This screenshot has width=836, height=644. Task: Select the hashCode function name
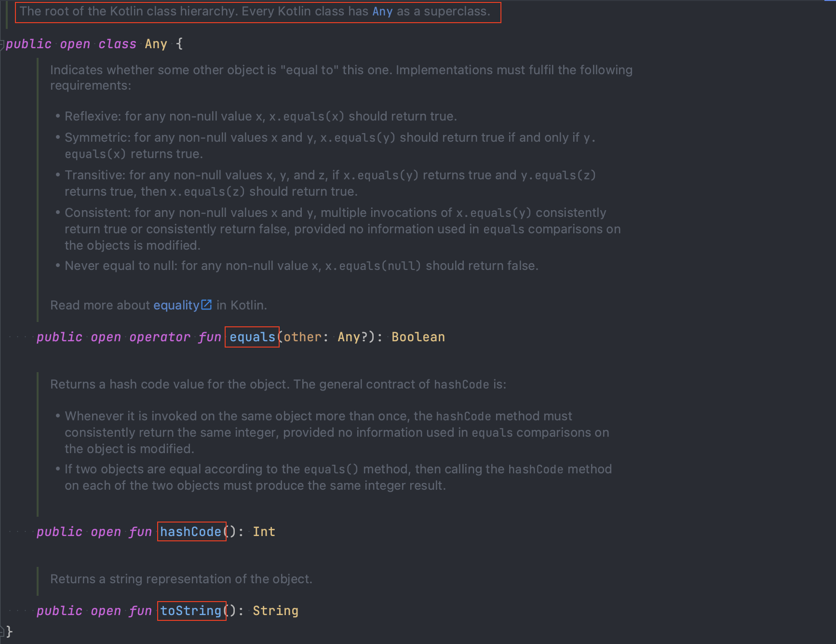191,532
